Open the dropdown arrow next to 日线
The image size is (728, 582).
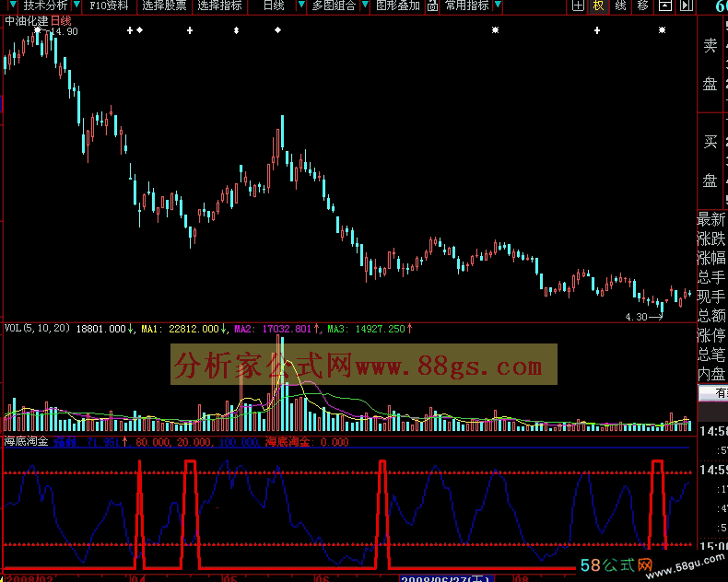click(x=301, y=6)
